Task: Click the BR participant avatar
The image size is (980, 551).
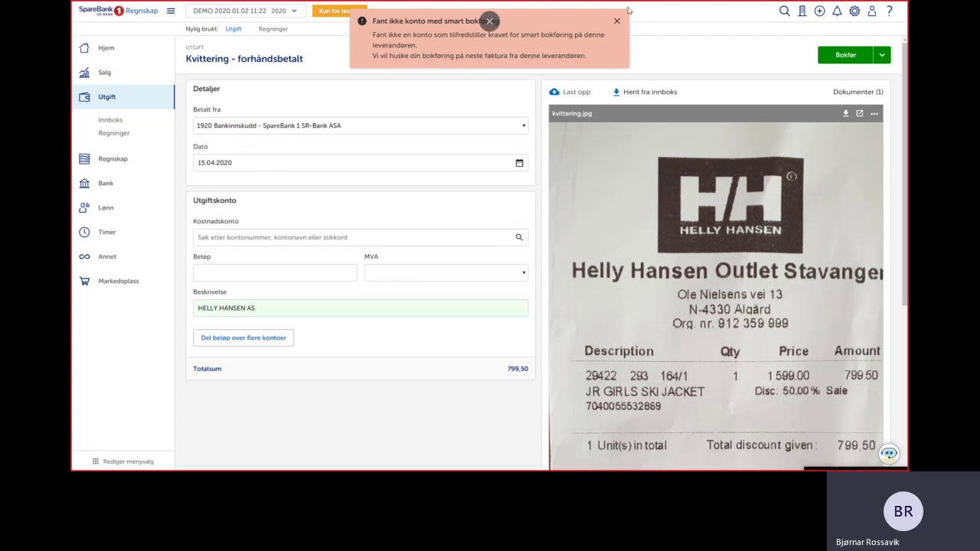Action: (903, 511)
